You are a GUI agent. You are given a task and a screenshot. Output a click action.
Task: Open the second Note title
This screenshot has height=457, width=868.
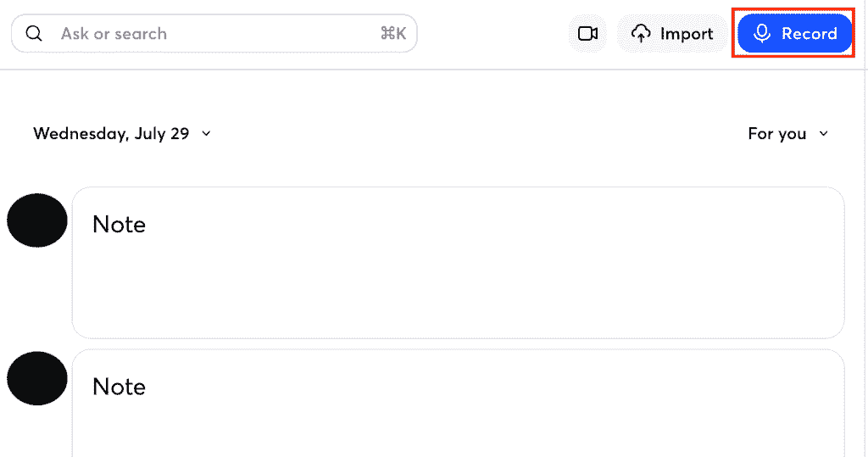[x=119, y=387]
